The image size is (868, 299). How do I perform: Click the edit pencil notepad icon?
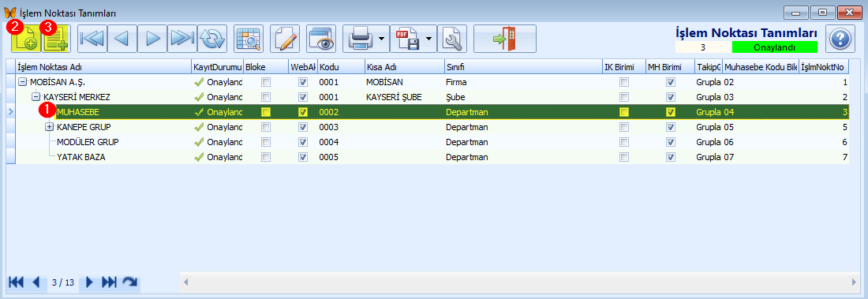pyautogui.click(x=285, y=38)
